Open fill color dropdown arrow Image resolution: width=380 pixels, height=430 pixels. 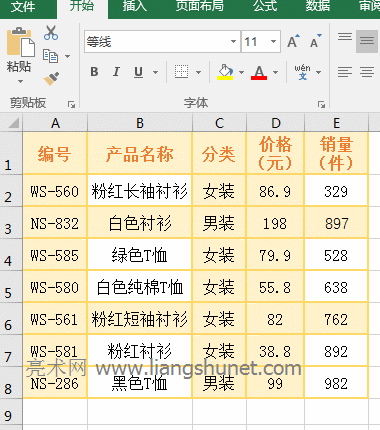point(241,72)
